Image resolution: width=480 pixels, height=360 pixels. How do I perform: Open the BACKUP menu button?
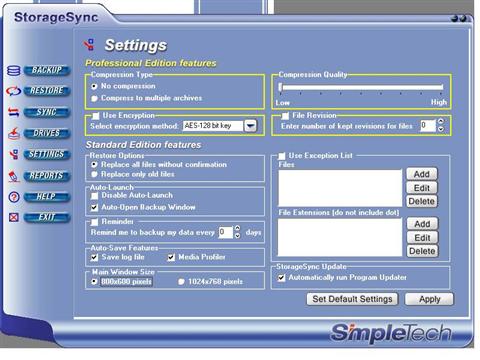47,70
